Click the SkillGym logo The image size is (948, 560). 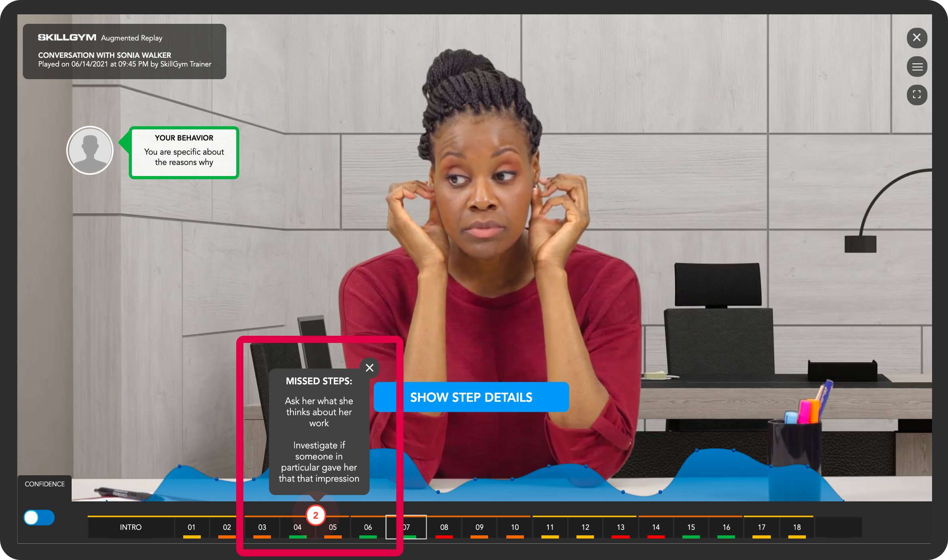(67, 37)
